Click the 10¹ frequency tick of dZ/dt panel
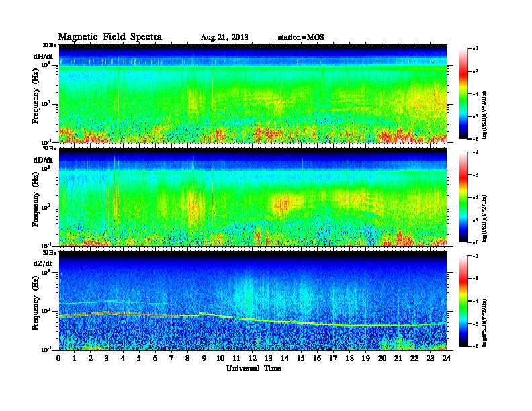This screenshot has height=411, width=532. 46,271
